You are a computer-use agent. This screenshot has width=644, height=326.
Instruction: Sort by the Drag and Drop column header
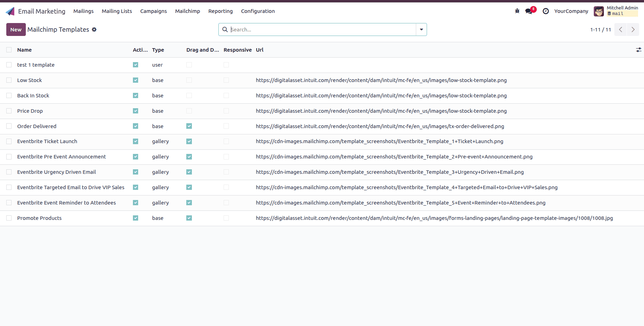click(x=203, y=50)
